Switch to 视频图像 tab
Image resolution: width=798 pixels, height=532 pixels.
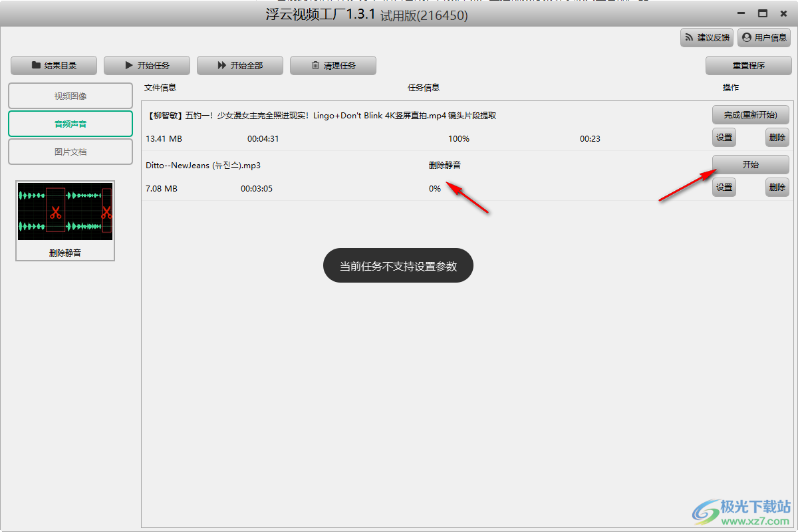coord(70,96)
